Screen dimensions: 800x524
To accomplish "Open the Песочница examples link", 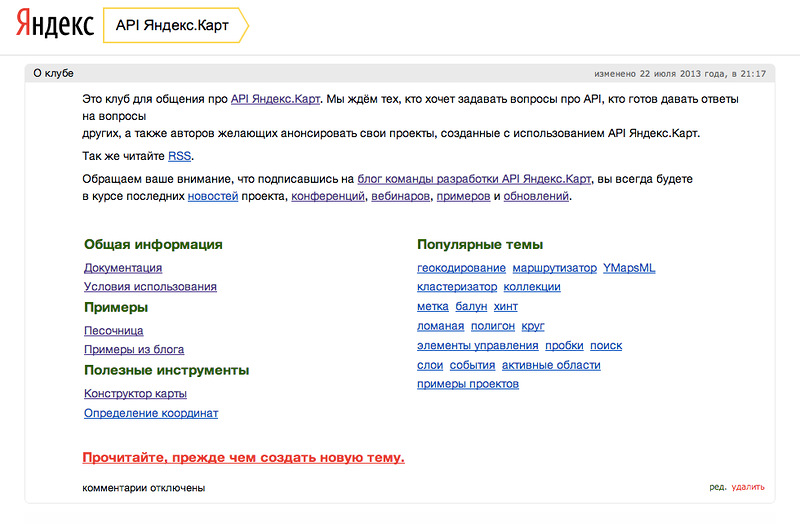I will pos(114,331).
